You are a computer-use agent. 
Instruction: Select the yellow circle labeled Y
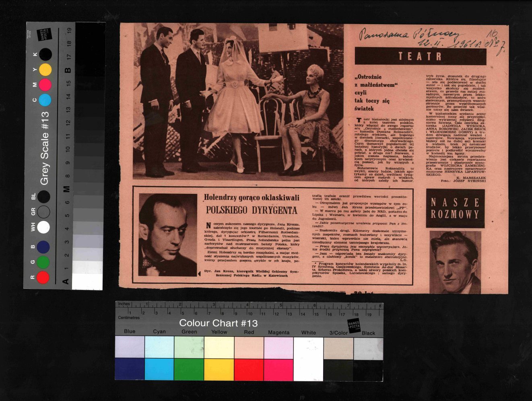(45, 70)
